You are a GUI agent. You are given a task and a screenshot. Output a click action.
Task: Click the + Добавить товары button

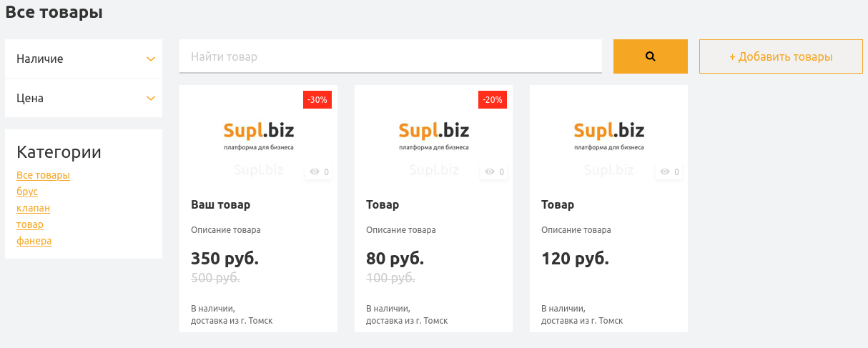781,56
